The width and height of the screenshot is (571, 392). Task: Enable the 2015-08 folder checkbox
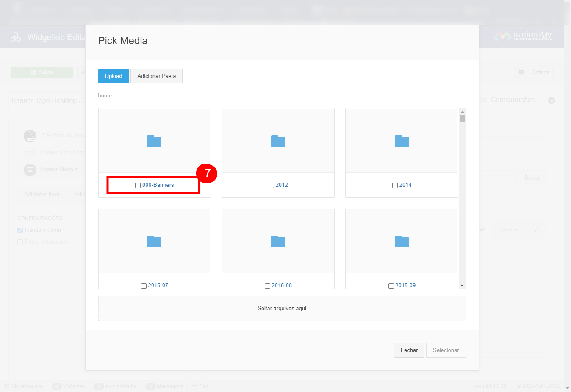[267, 286]
